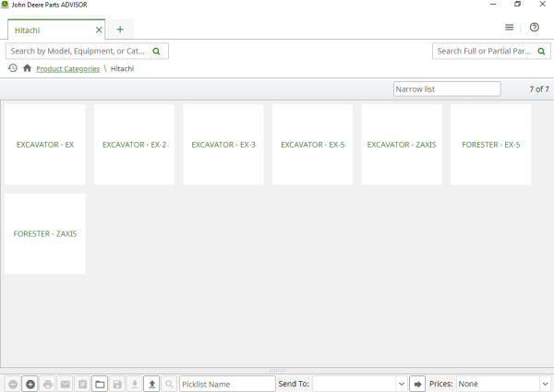The width and height of the screenshot is (554, 392).
Task: Go to home via the house icon
Action: click(27, 68)
